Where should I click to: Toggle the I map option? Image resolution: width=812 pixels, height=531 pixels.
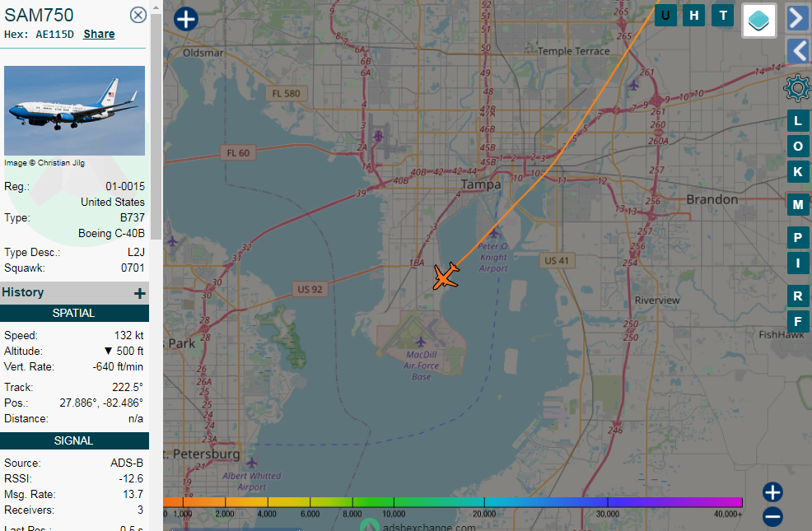pyautogui.click(x=798, y=263)
